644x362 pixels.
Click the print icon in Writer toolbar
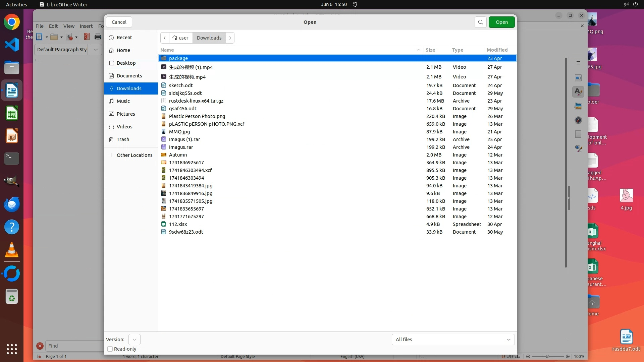(x=98, y=37)
